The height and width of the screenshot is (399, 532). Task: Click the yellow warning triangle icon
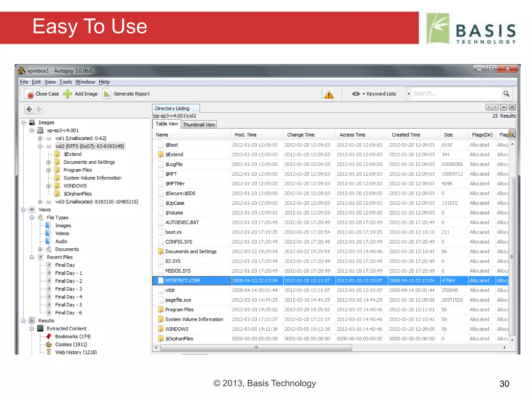point(329,95)
